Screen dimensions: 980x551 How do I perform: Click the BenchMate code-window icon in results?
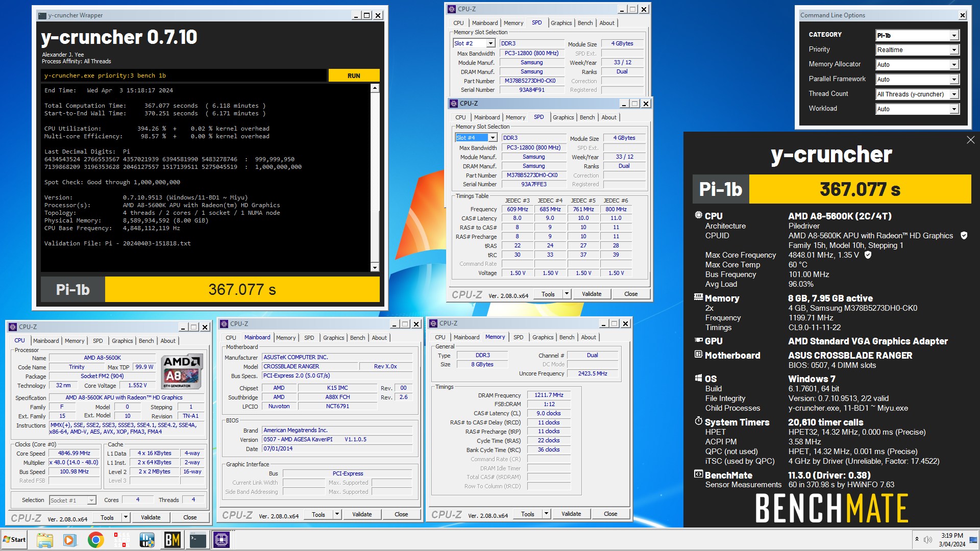(698, 474)
